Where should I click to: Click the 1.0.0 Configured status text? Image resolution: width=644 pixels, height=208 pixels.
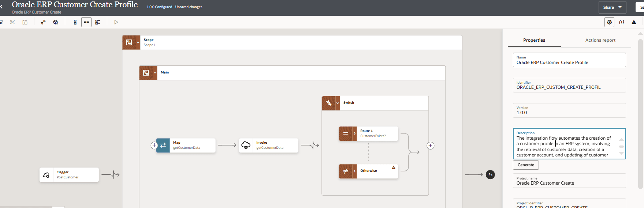pyautogui.click(x=174, y=7)
